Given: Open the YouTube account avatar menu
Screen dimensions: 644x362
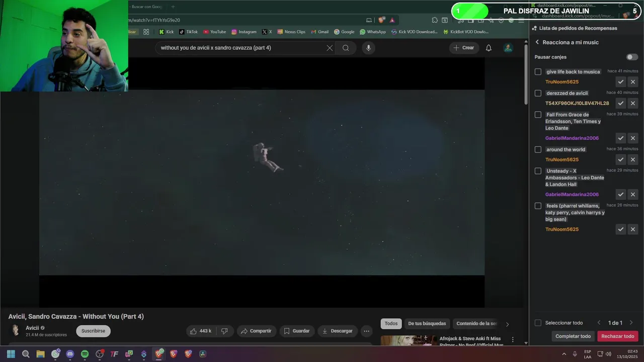Looking at the screenshot, I should [508, 48].
